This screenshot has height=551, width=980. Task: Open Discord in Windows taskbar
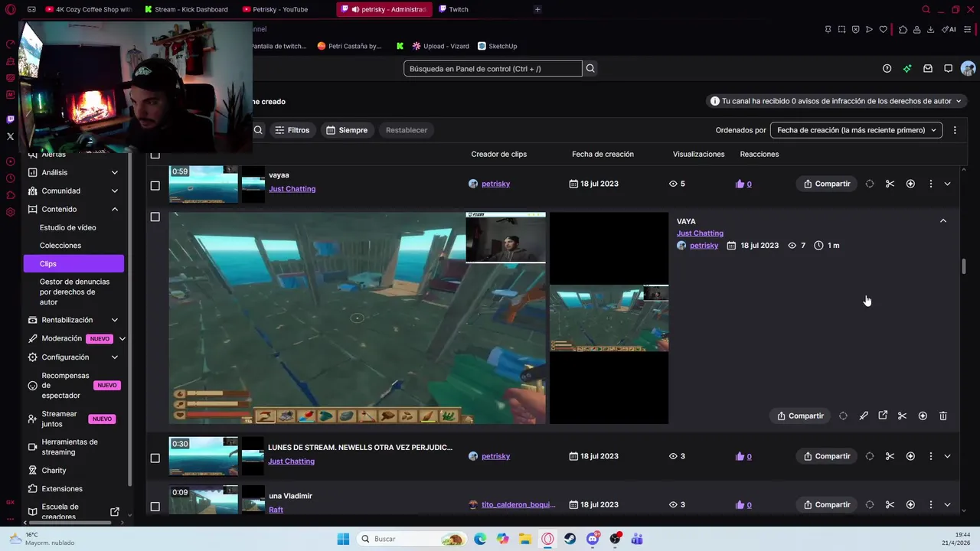coord(593,539)
